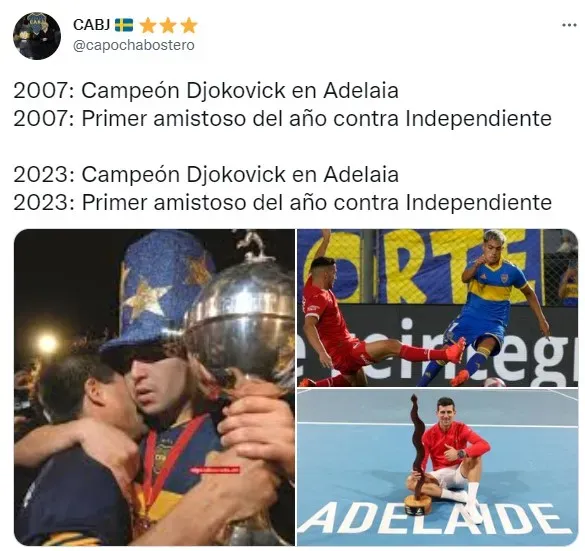Click the Swedish flag emoji beside CABJ
Viewport: 585px width, 551px height.
pyautogui.click(x=123, y=25)
